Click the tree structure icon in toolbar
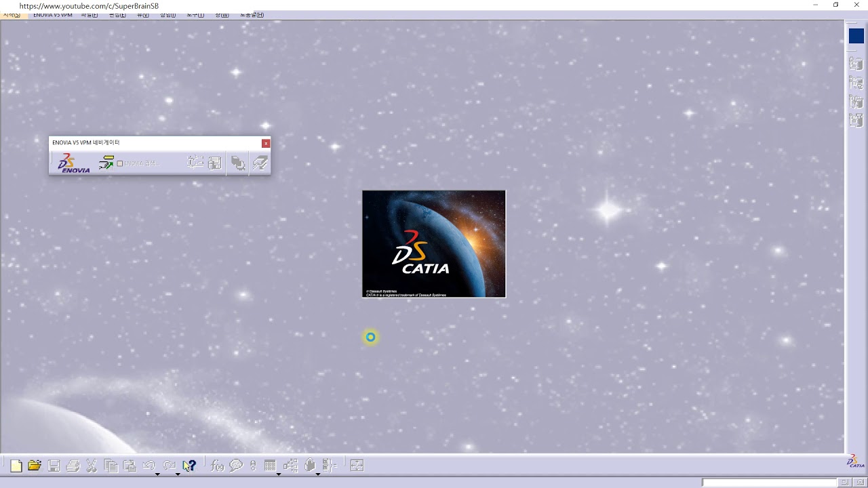This screenshot has width=868, height=488. [290, 466]
